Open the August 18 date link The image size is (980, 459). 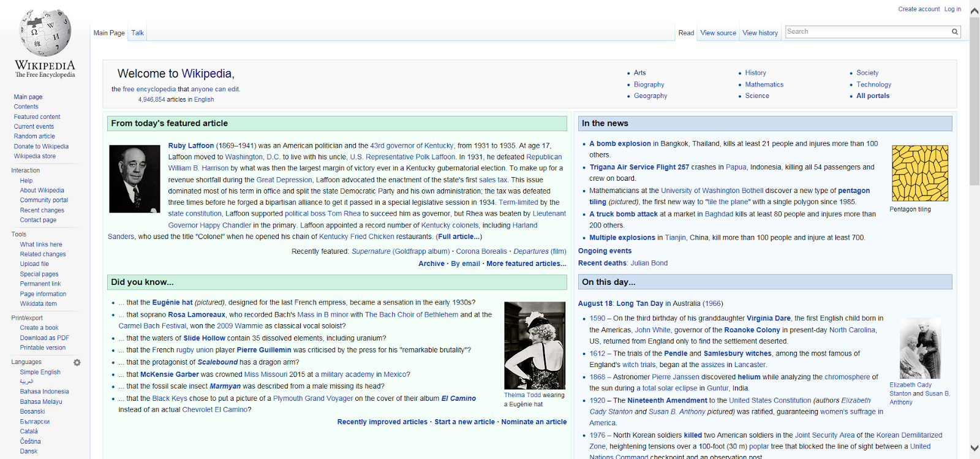click(595, 304)
